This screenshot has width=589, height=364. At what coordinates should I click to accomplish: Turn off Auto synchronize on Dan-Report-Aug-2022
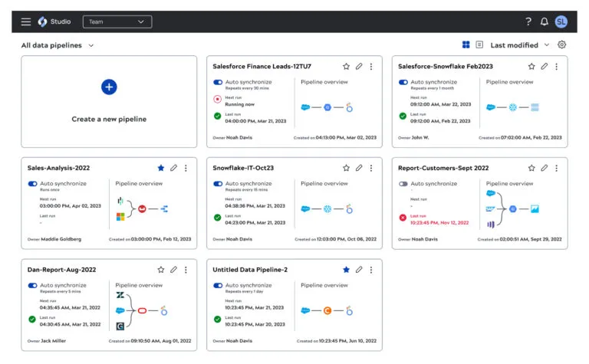pyautogui.click(x=33, y=285)
